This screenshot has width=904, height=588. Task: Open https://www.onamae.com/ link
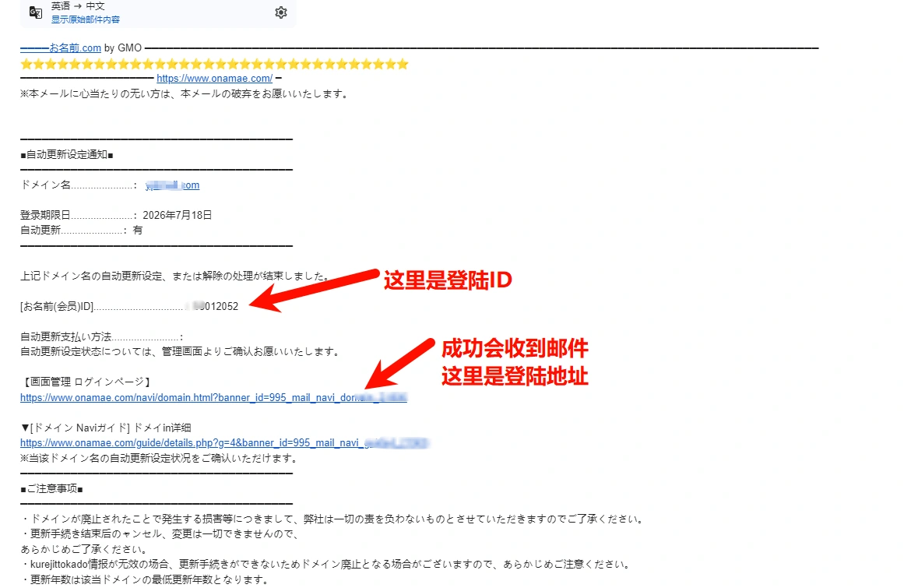214,79
